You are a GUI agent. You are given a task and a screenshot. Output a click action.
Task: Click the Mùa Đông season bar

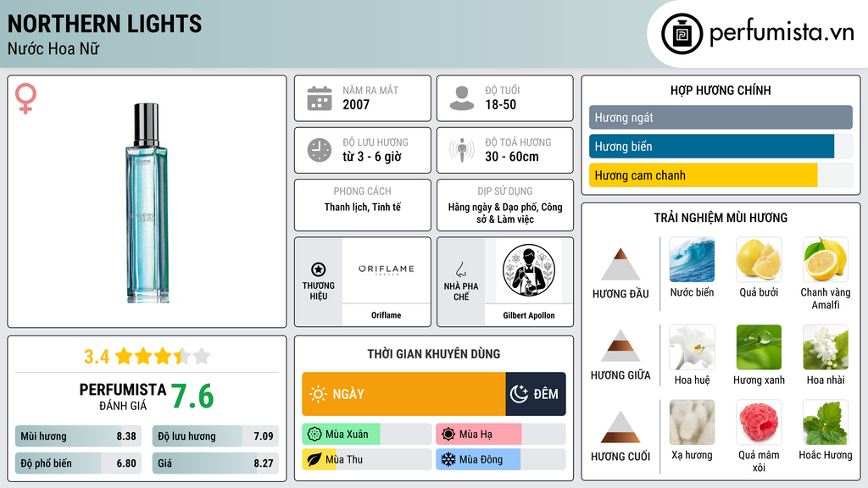(x=500, y=459)
